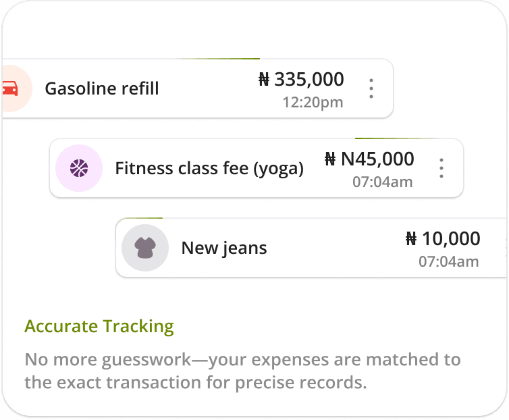Select the Gasoline refill expense title
Image resolution: width=509 pixels, height=420 pixels.
click(x=102, y=88)
